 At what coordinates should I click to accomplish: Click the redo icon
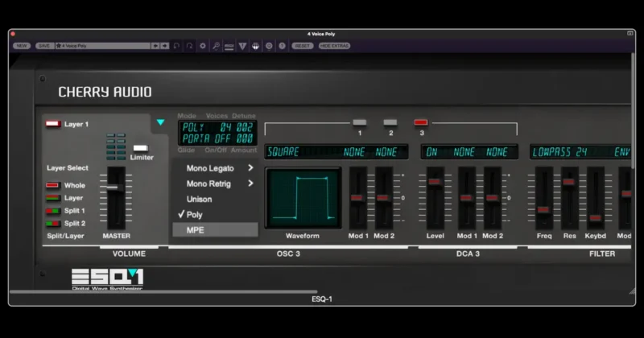[x=189, y=46]
